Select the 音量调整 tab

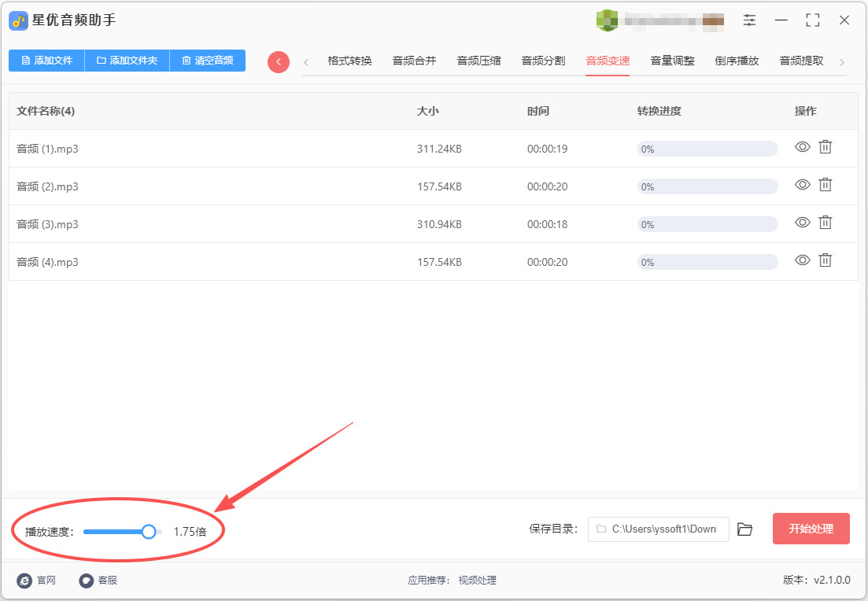click(673, 61)
